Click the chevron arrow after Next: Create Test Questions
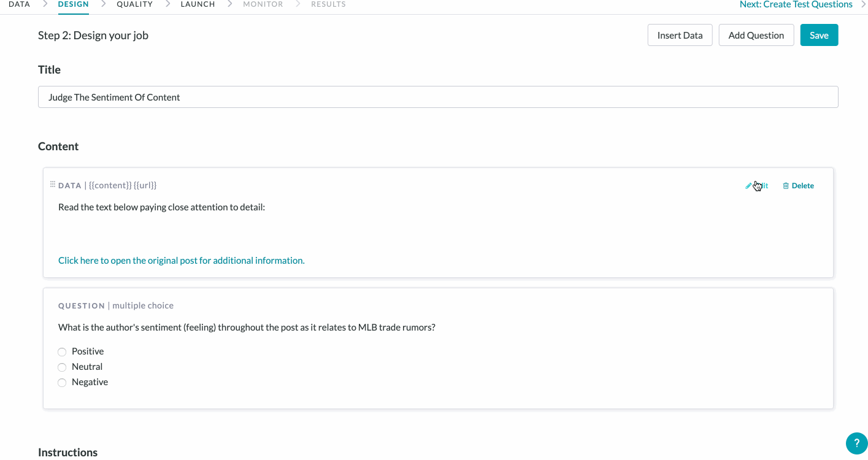 click(x=863, y=5)
